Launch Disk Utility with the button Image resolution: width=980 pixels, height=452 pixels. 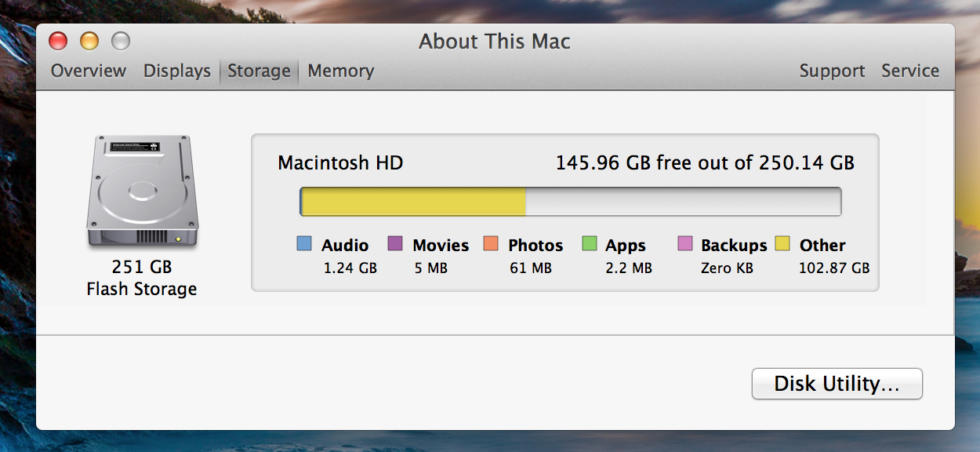point(837,384)
